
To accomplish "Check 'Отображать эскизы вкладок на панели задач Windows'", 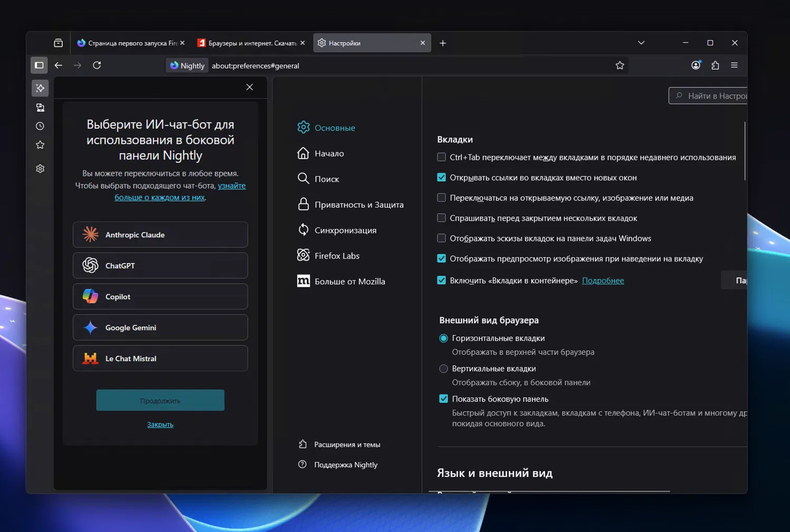I will pos(441,238).
